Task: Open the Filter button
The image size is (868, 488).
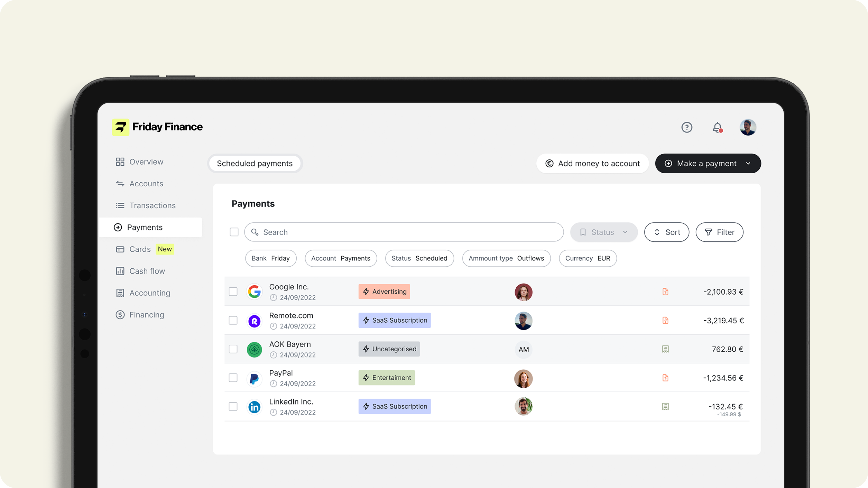Action: pyautogui.click(x=719, y=232)
